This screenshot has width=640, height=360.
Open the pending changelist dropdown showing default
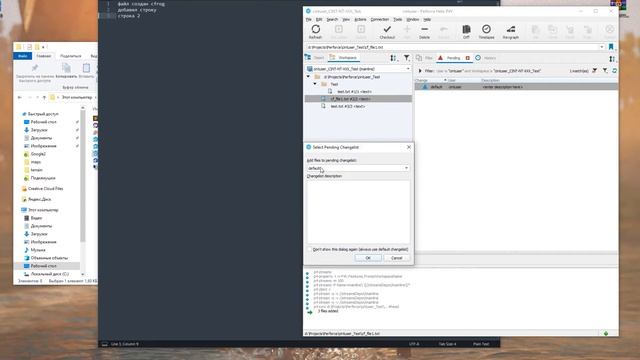pos(358,168)
